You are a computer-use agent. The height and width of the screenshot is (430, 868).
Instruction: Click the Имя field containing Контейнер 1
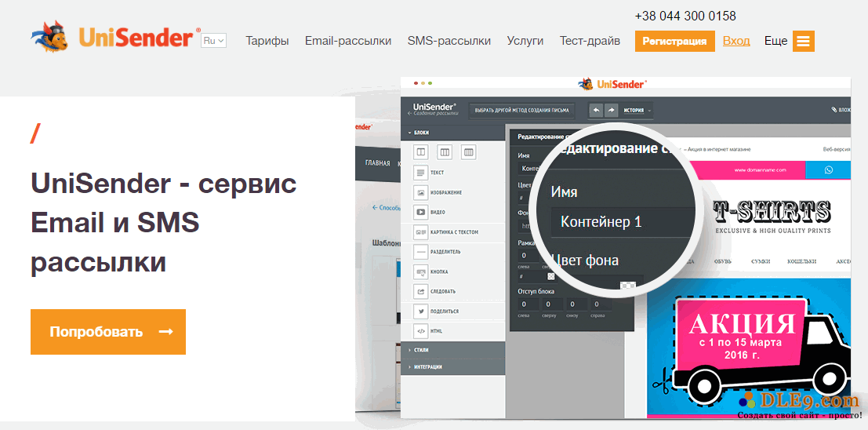pos(623,222)
